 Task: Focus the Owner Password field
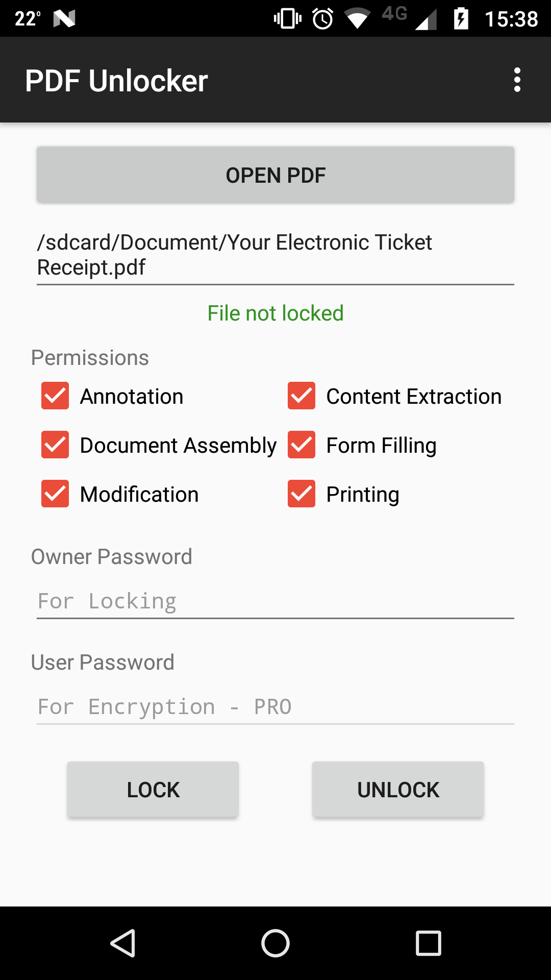[x=275, y=601]
